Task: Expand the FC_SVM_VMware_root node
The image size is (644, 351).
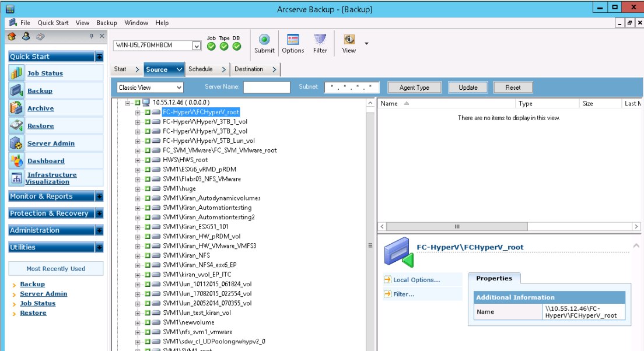Action: [138, 150]
